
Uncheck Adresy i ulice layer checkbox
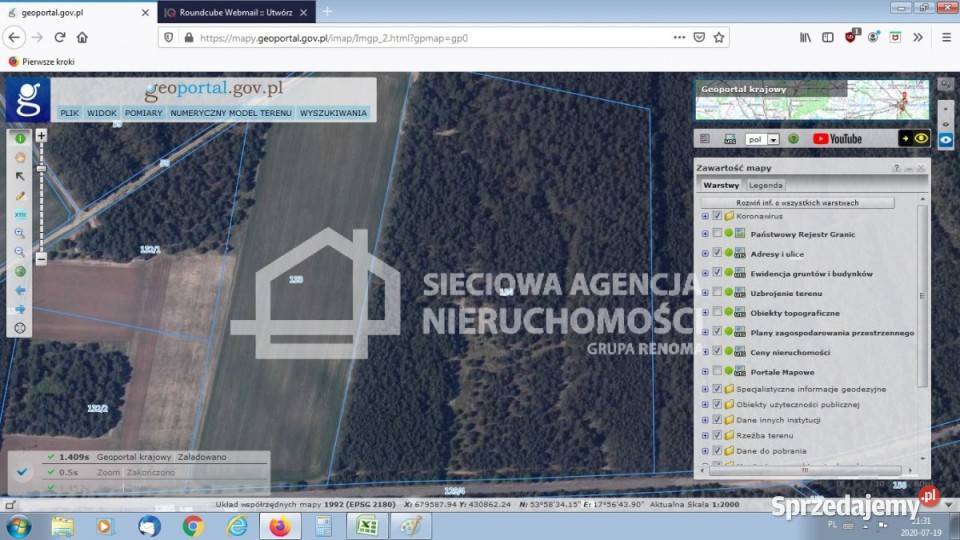click(717, 253)
